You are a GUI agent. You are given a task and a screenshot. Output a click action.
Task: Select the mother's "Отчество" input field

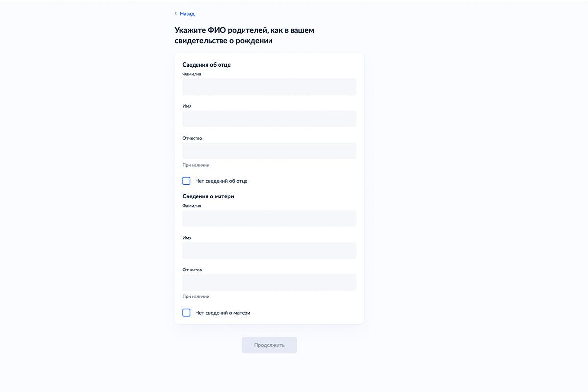point(269,282)
